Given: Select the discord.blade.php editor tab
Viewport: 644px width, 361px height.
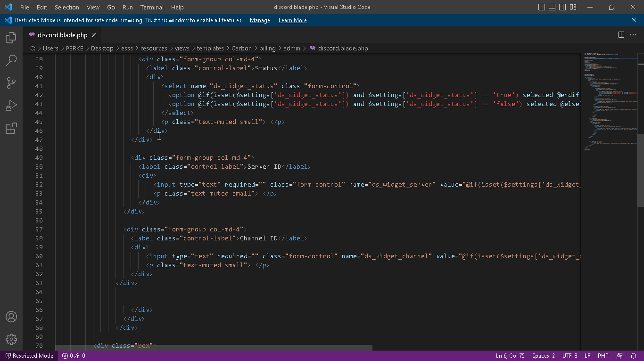Looking at the screenshot, I should click(62, 35).
